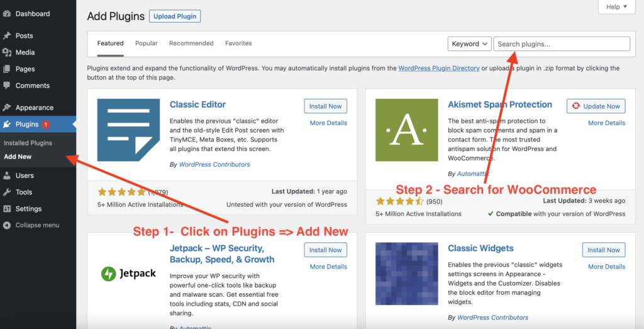The image size is (644, 329).
Task: Click the Upload Plugin button
Action: click(x=175, y=16)
